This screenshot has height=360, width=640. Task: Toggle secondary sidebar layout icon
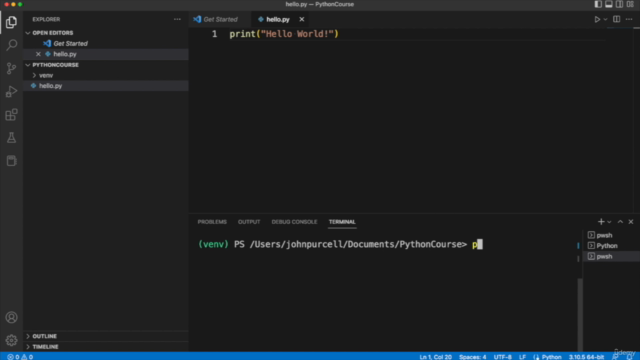pyautogui.click(x=619, y=4)
